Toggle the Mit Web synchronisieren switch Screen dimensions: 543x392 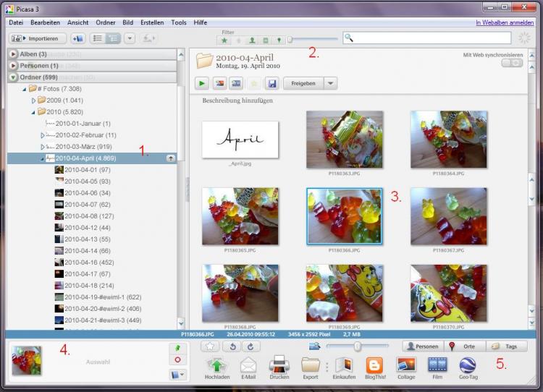512,64
